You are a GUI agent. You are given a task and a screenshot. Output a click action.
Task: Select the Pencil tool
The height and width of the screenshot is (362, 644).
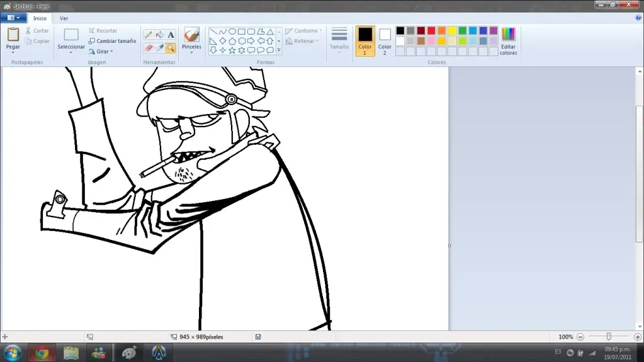149,35
